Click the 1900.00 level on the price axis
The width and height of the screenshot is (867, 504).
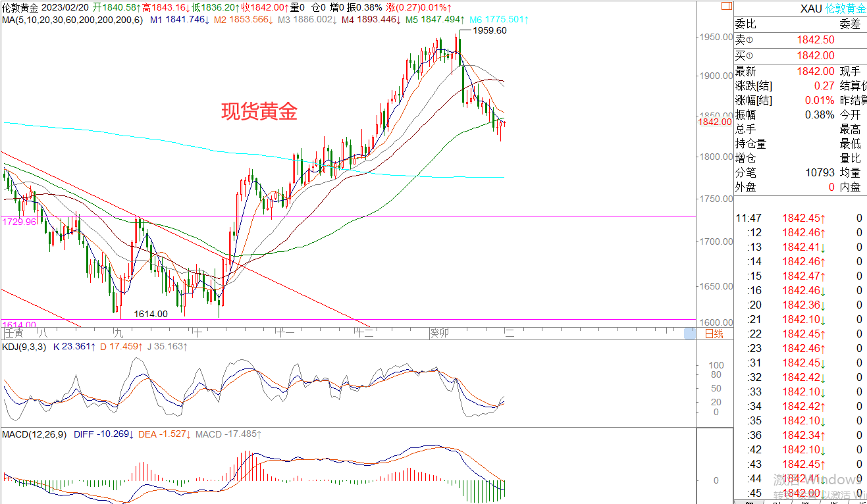[717, 76]
